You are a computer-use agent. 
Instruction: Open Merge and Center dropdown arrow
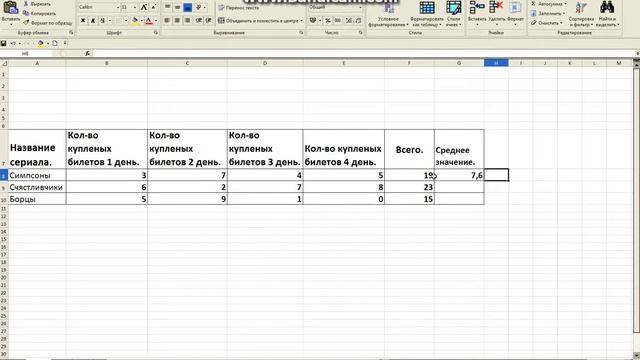[302, 20]
